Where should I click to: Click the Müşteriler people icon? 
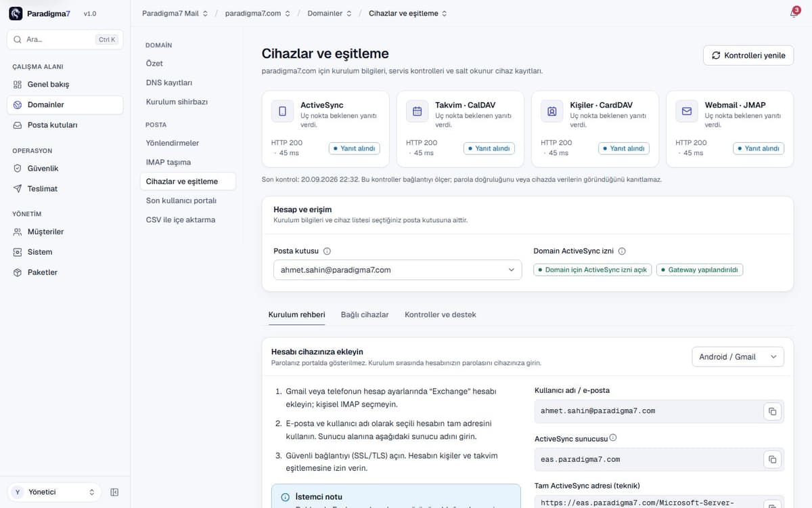click(x=18, y=232)
